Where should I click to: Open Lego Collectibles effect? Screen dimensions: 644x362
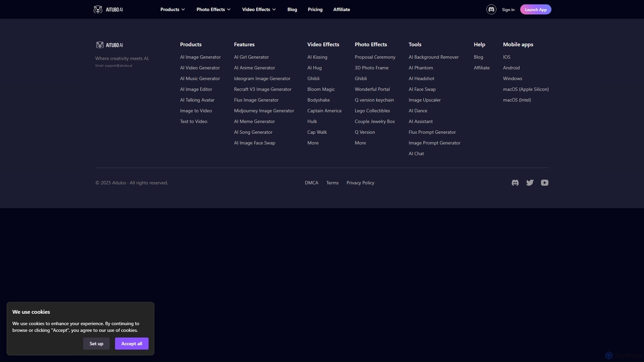click(372, 111)
